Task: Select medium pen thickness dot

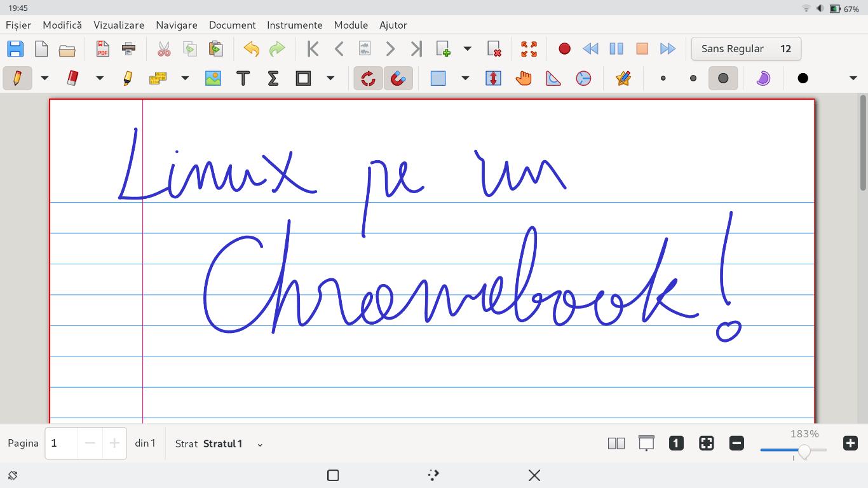Action: [x=693, y=78]
